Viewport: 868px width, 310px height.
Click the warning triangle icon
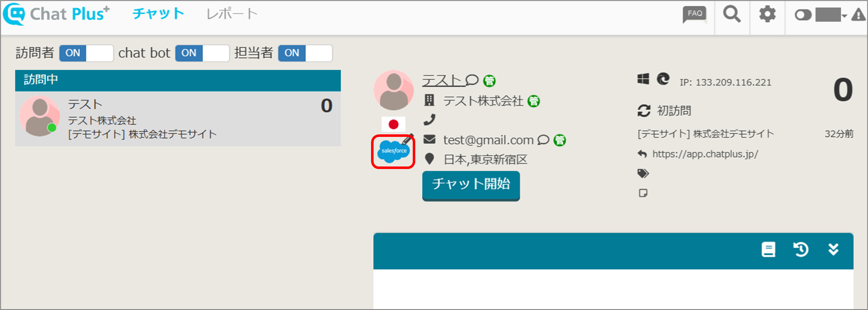tap(858, 15)
